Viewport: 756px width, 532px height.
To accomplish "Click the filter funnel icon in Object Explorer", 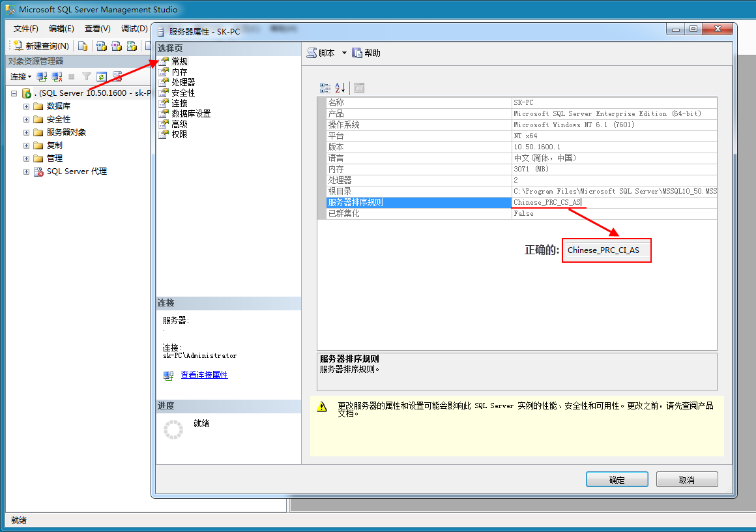I will 86,77.
